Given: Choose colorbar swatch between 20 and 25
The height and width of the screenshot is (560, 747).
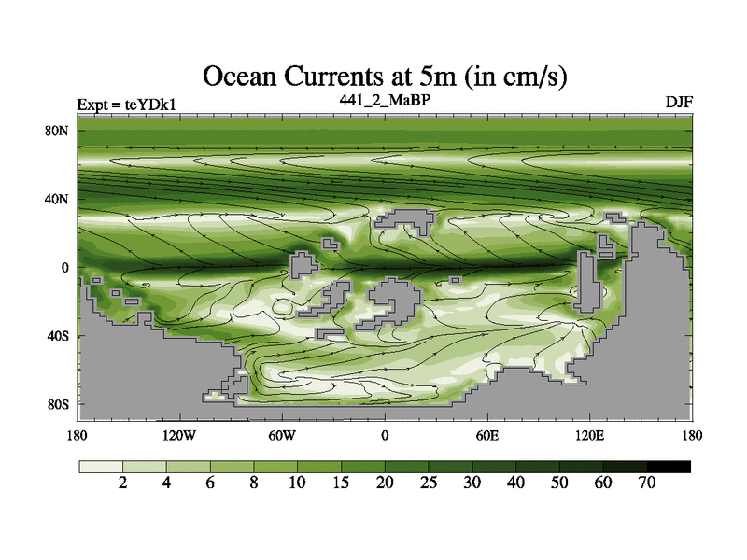Looking at the screenshot, I should pyautogui.click(x=406, y=466).
